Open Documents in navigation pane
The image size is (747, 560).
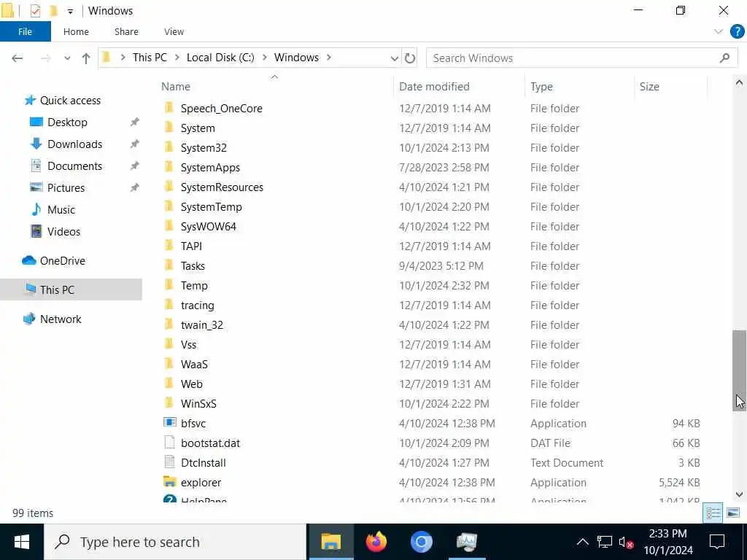(x=75, y=166)
